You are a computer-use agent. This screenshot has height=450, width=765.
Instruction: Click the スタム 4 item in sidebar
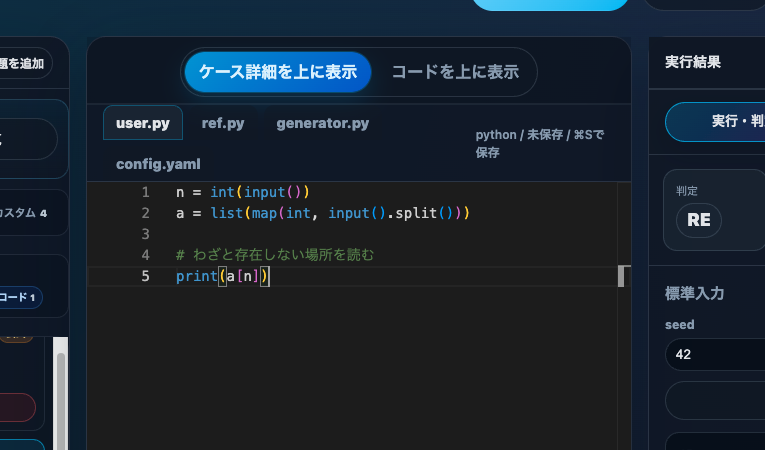(x=23, y=213)
